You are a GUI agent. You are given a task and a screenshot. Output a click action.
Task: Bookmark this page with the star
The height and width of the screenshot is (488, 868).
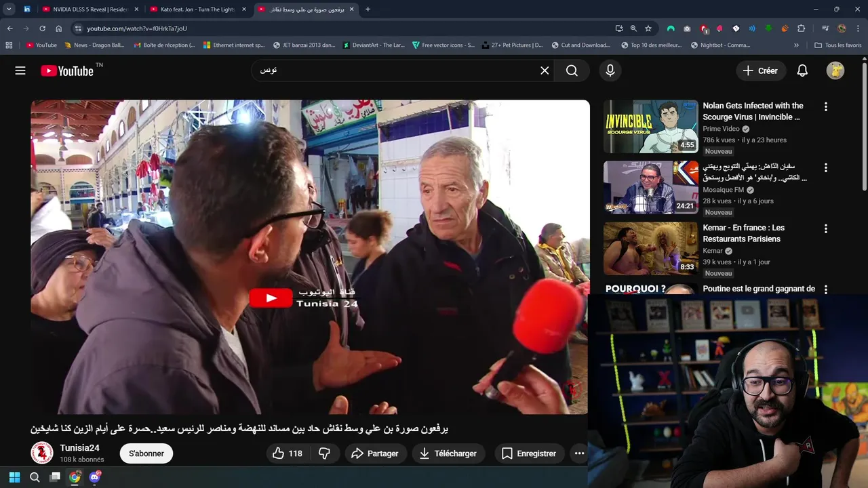tap(648, 28)
